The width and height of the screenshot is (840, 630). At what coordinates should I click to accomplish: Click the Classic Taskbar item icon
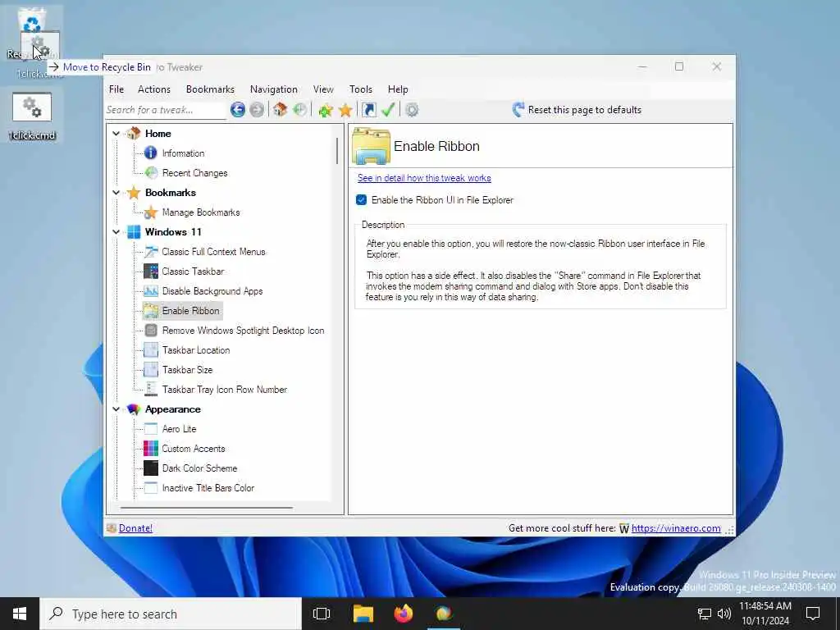151,271
